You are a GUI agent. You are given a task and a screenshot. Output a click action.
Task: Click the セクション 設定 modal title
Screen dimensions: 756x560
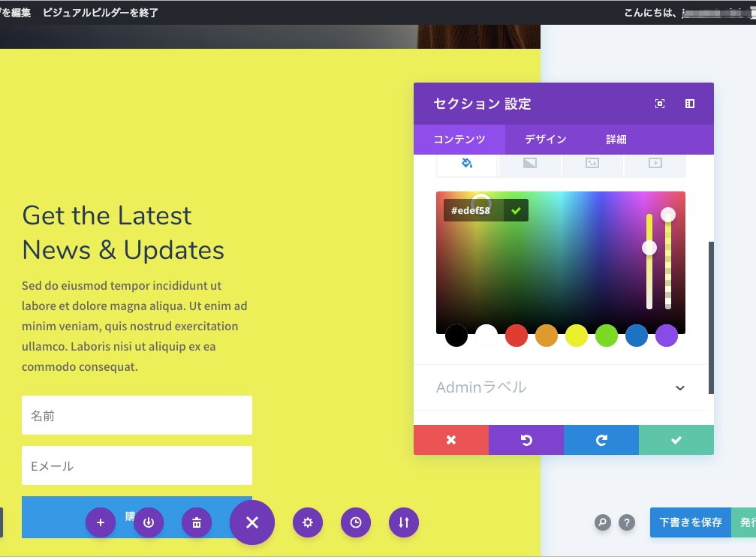[482, 104]
